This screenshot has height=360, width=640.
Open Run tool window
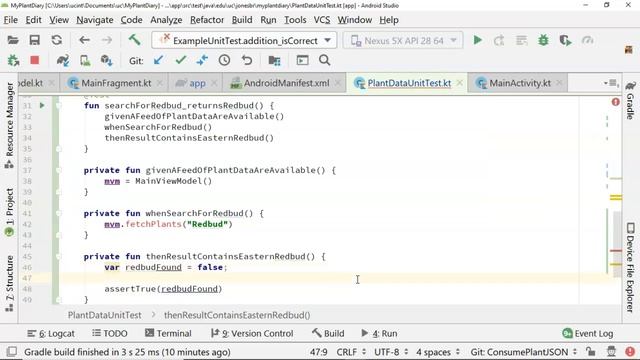tap(379, 333)
